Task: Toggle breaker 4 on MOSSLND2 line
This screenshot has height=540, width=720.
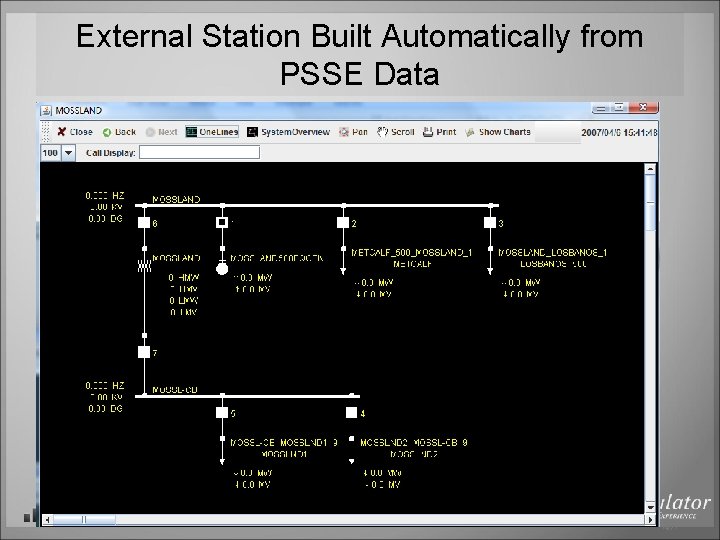Action: click(351, 412)
